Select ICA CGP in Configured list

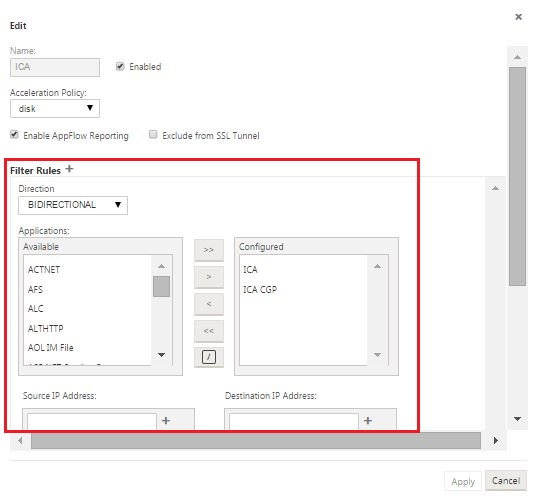click(x=260, y=290)
